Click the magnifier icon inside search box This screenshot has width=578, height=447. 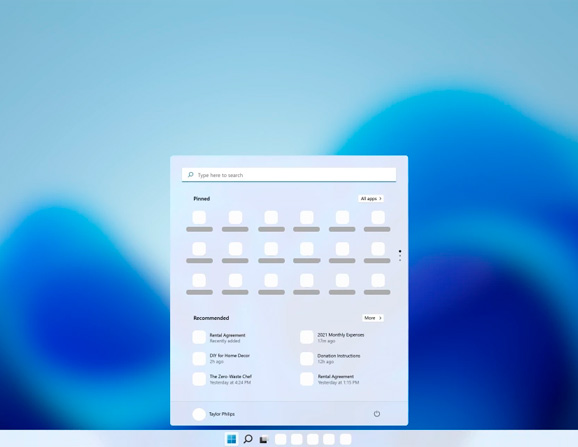[x=191, y=175]
